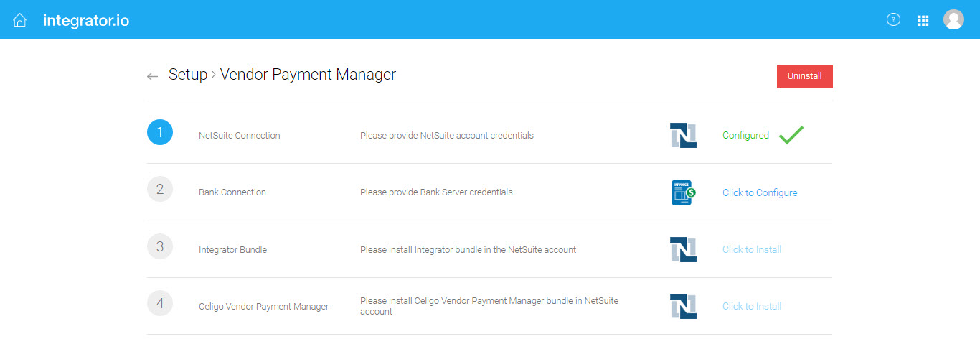Uninstall the Vendor Payment Manager
The height and width of the screenshot is (362, 980).
[x=805, y=76]
